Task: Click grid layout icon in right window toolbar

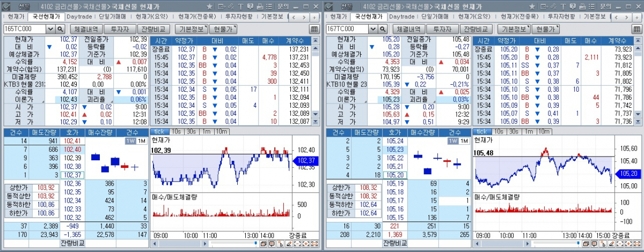Action: click(x=636, y=29)
